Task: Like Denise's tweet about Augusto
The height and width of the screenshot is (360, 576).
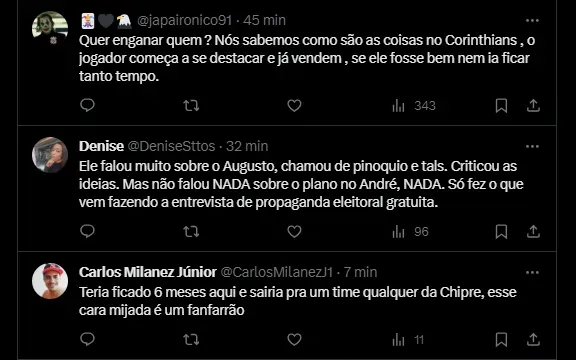Action: point(294,231)
